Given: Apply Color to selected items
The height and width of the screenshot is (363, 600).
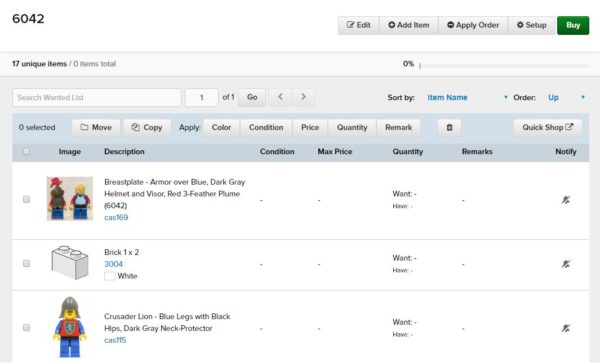Looking at the screenshot, I should pos(221,127).
